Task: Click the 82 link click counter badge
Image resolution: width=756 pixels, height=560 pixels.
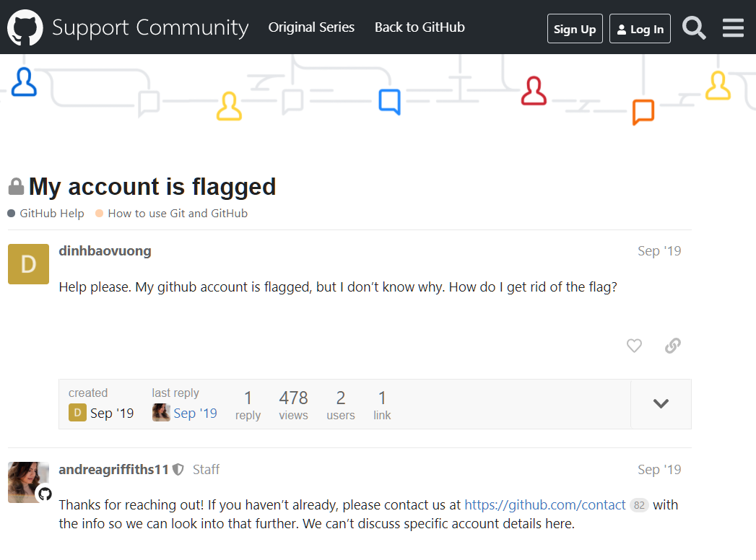Action: pyautogui.click(x=639, y=506)
